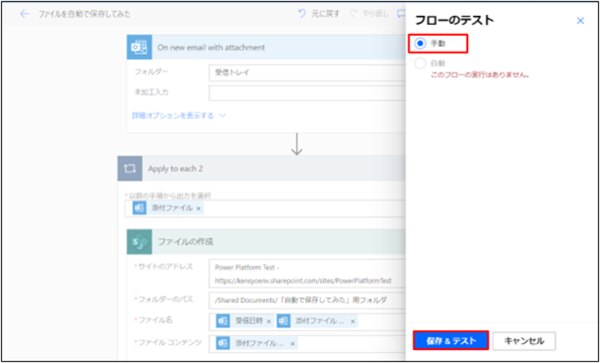
Task: Remove the 添付ファイル token in Apply to each
Action: click(198, 208)
